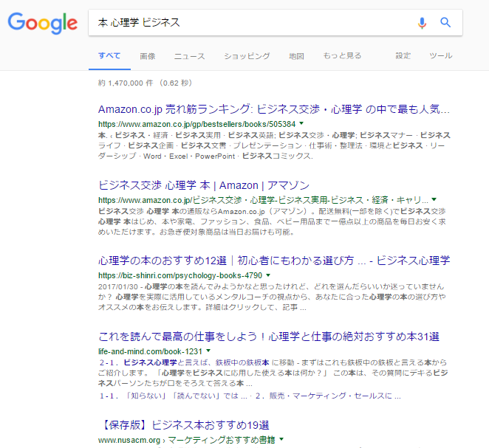The height and width of the screenshot is (448, 489).
Task: Click the Google logo
Action: [43, 24]
